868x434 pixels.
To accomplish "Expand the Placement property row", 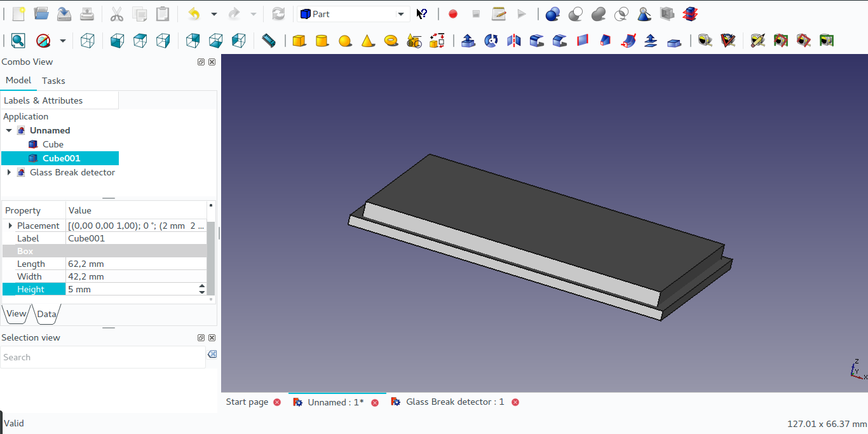I will [x=10, y=226].
